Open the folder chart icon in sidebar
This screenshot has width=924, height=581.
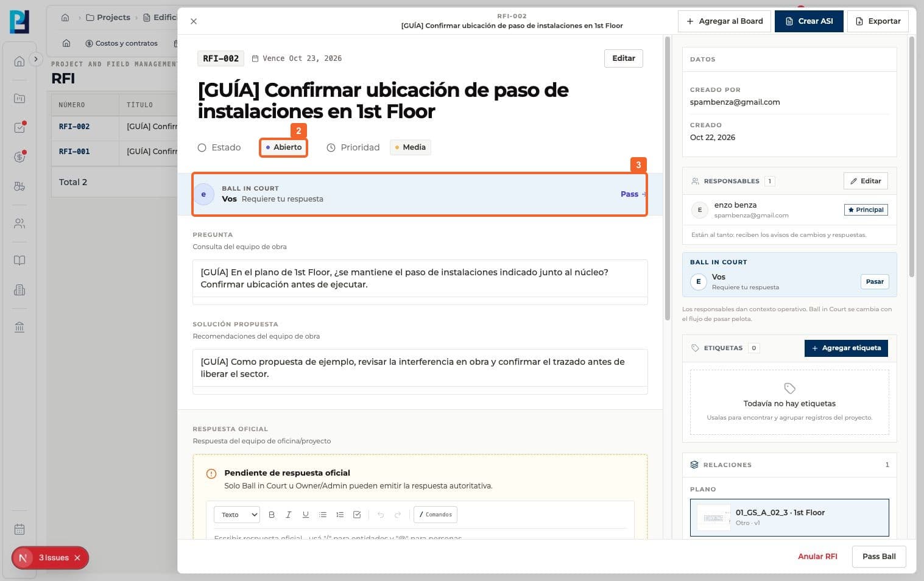[19, 98]
